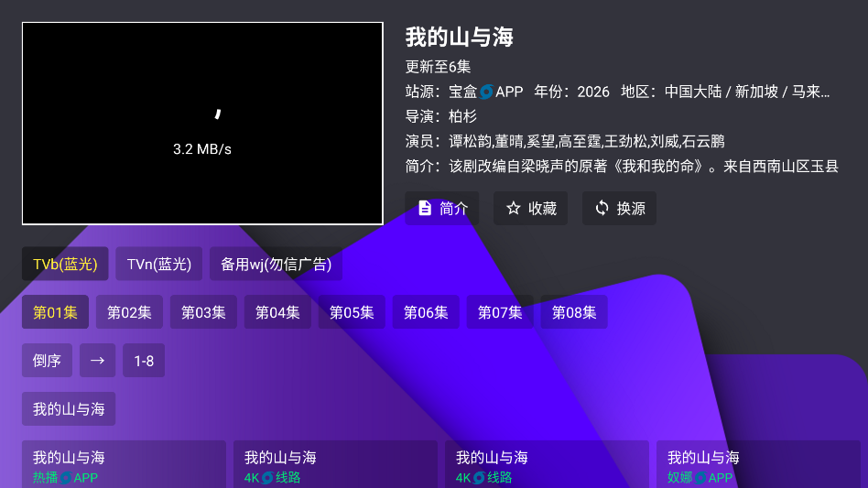This screenshot has width=868, height=488.
Task: Open the 我的山与海 热播 APP result card
Action: [x=124, y=464]
